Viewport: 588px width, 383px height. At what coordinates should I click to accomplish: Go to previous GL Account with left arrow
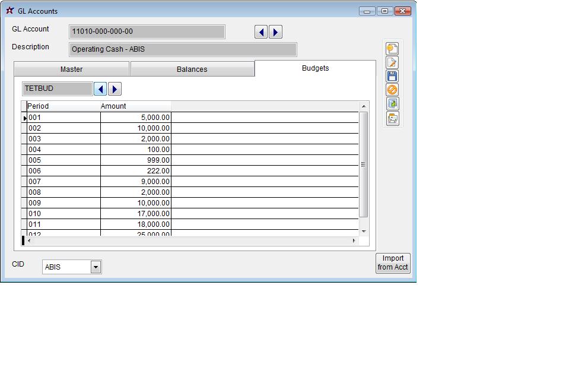[261, 32]
